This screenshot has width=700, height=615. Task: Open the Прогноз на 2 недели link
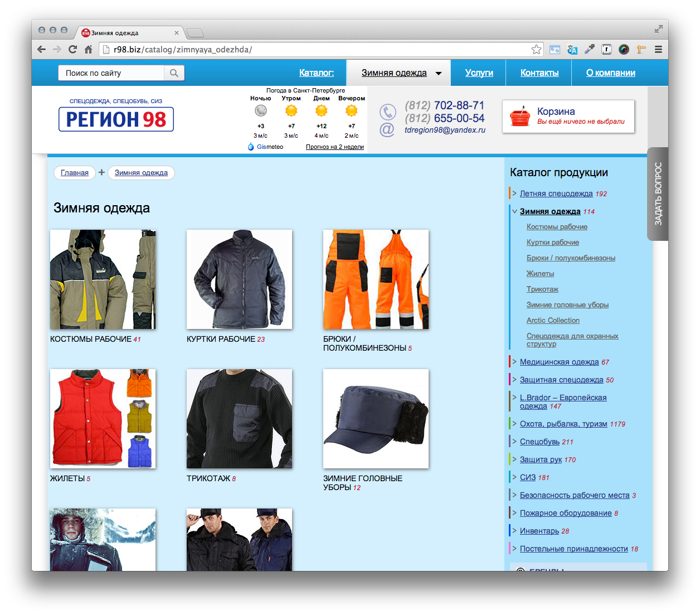pyautogui.click(x=335, y=147)
